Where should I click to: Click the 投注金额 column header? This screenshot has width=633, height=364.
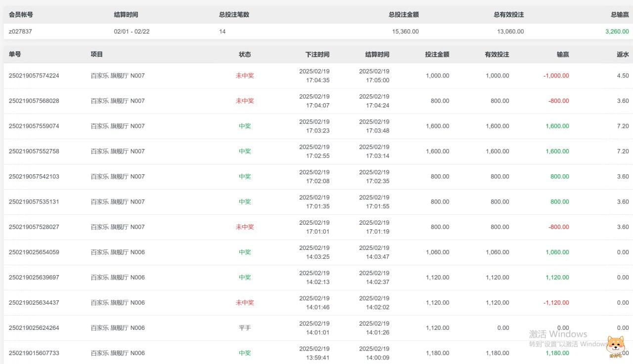pos(437,54)
